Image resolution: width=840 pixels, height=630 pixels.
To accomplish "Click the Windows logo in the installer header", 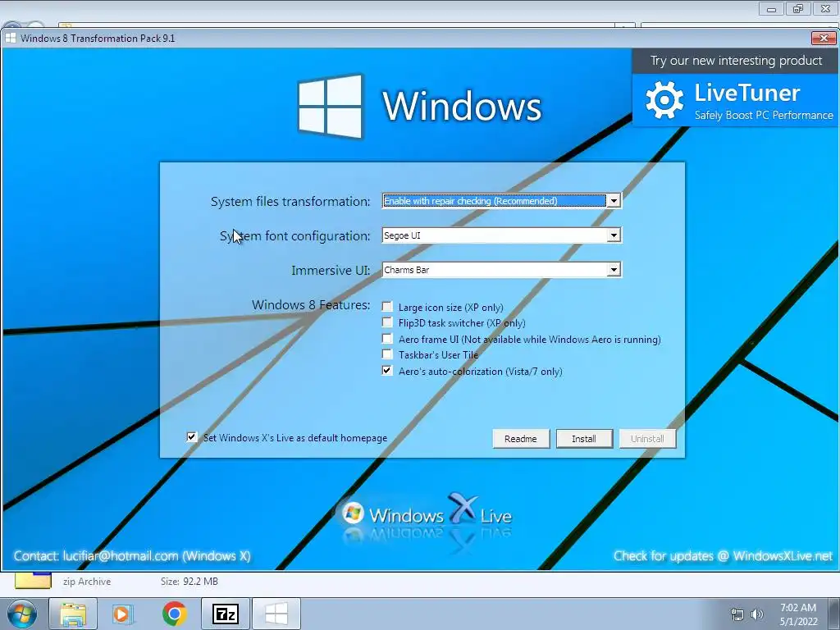I will pyautogui.click(x=330, y=106).
